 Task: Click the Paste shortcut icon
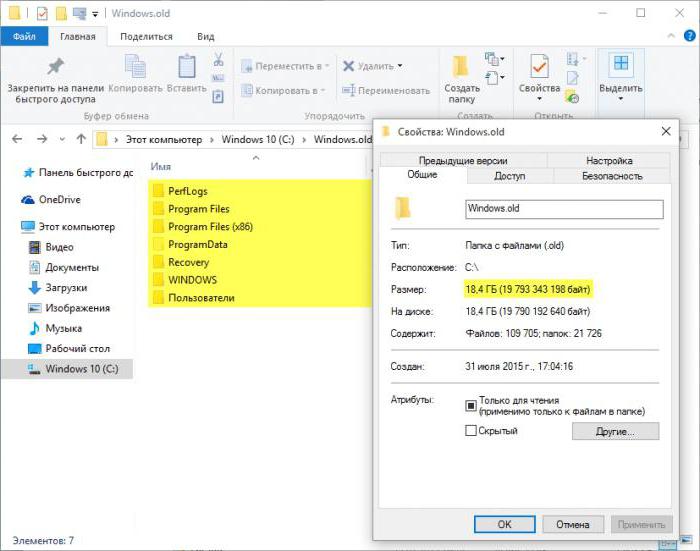coord(218,96)
